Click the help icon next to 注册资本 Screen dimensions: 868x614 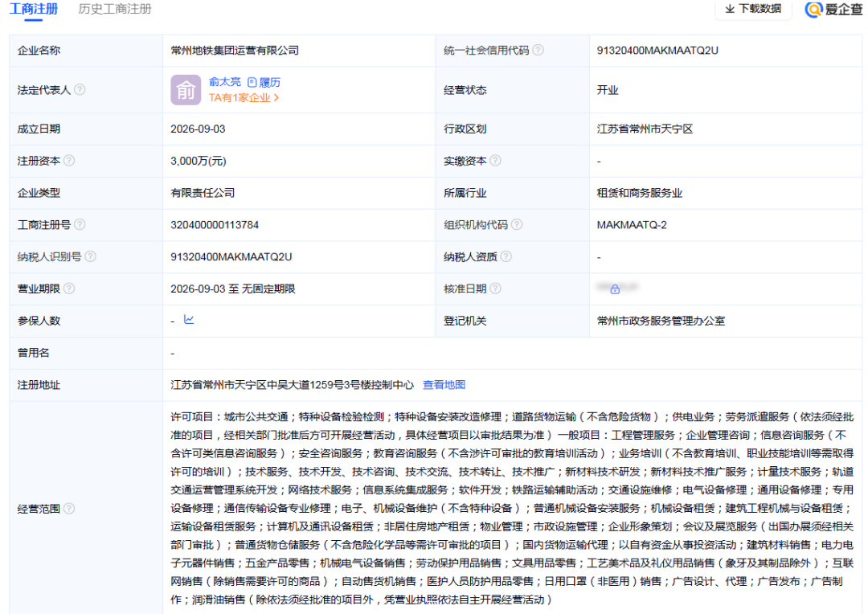69,160
